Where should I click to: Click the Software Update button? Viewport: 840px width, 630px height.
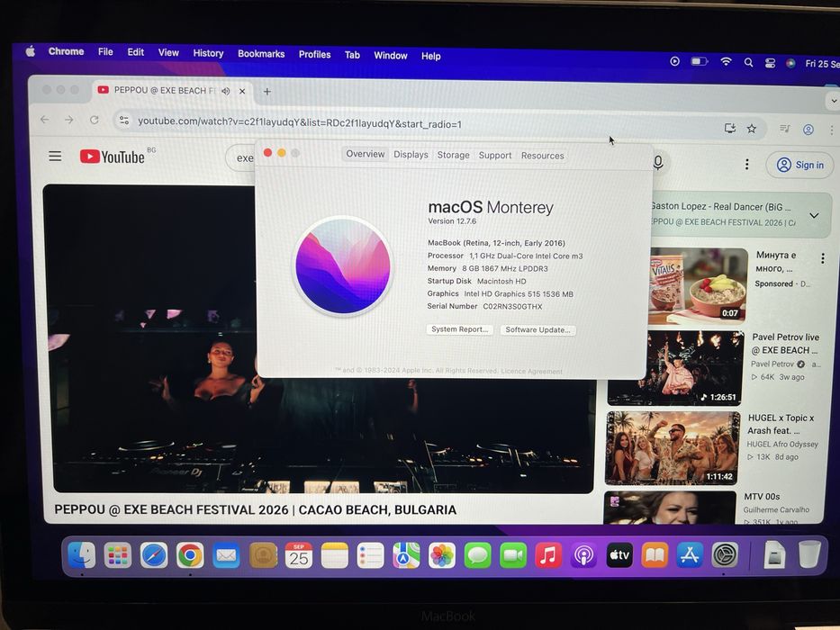(537, 330)
